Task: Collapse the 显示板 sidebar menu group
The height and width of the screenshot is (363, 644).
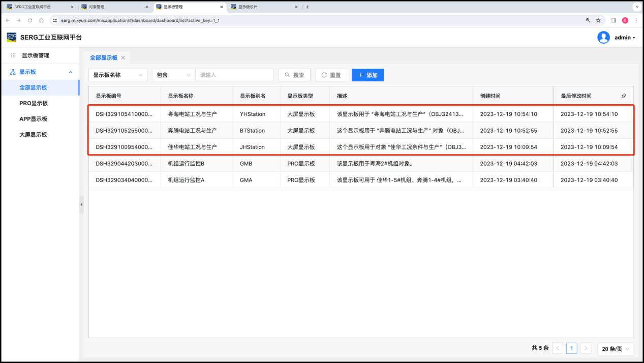Action: (71, 72)
